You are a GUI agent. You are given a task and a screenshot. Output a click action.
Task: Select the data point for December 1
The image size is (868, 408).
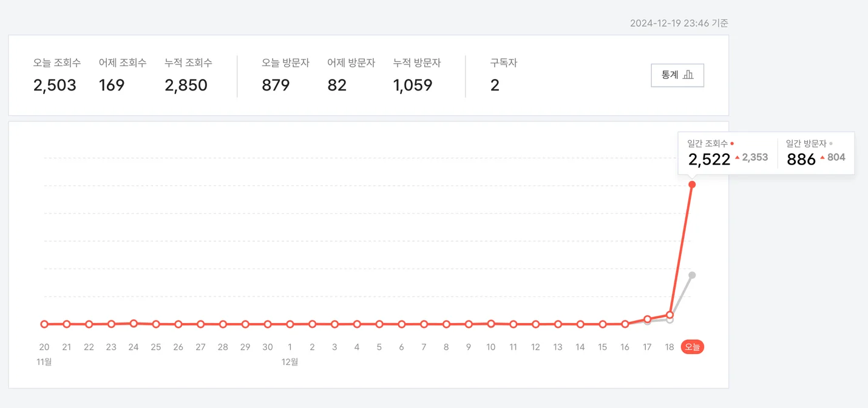(290, 324)
